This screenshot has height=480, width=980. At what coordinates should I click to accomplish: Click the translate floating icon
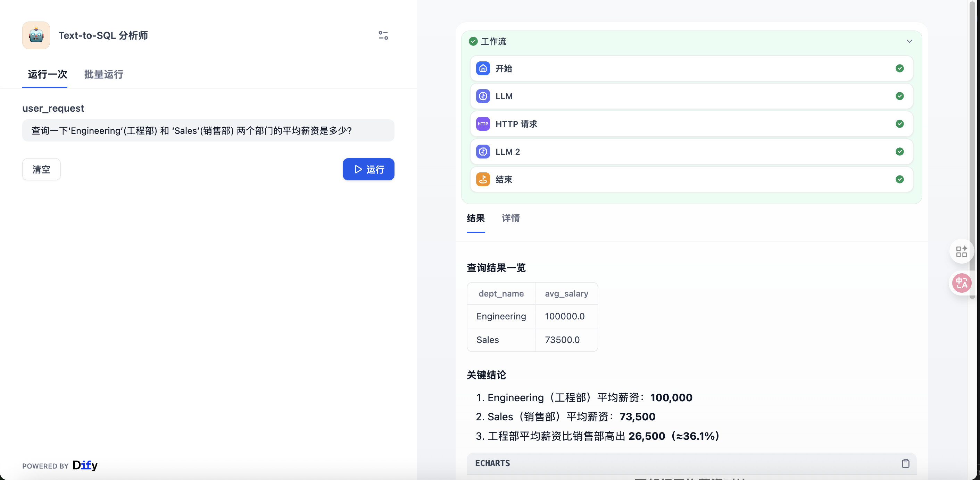point(961,283)
